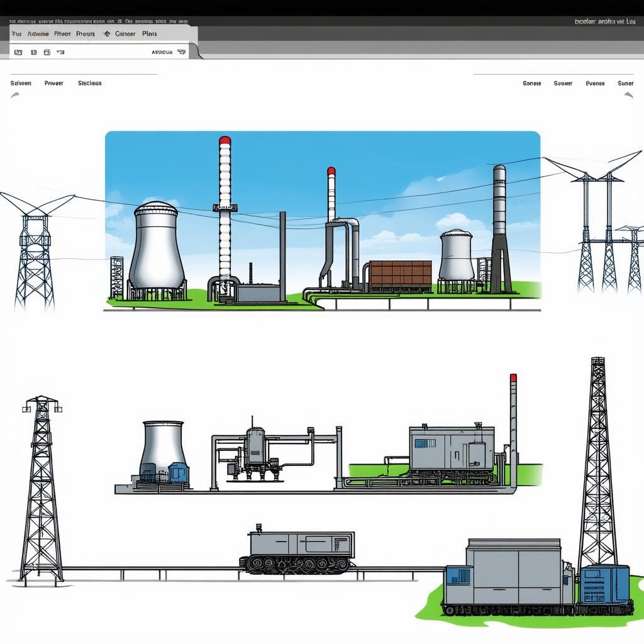Click the icon right of Asicious label
Screen dimensions: 644x644
(x=182, y=52)
